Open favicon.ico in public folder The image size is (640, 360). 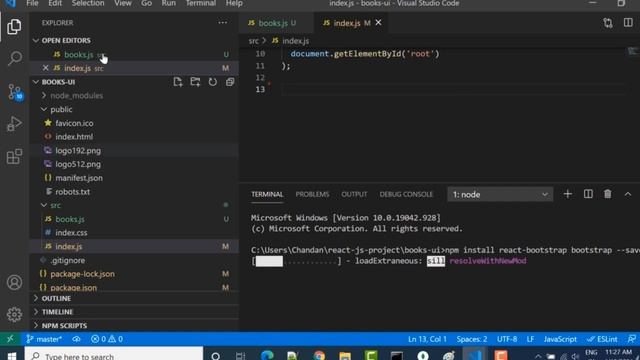[x=74, y=123]
